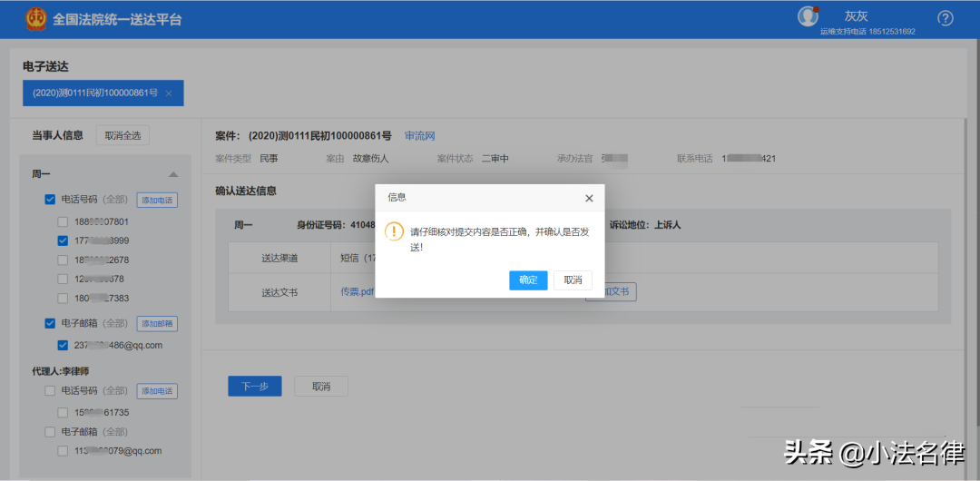Viewport: 980px width, 481px height.
Task: Check the phone number ending 61735
Action: (64, 412)
